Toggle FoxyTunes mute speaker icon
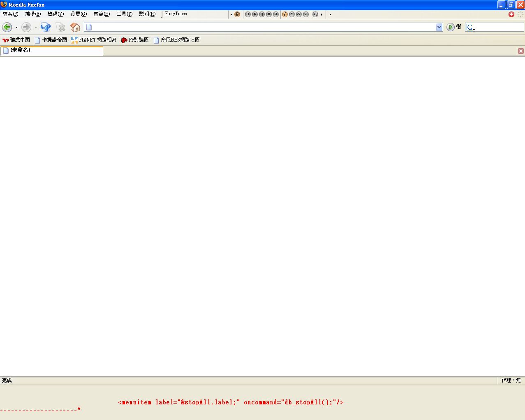525x420 pixels. tap(315, 14)
